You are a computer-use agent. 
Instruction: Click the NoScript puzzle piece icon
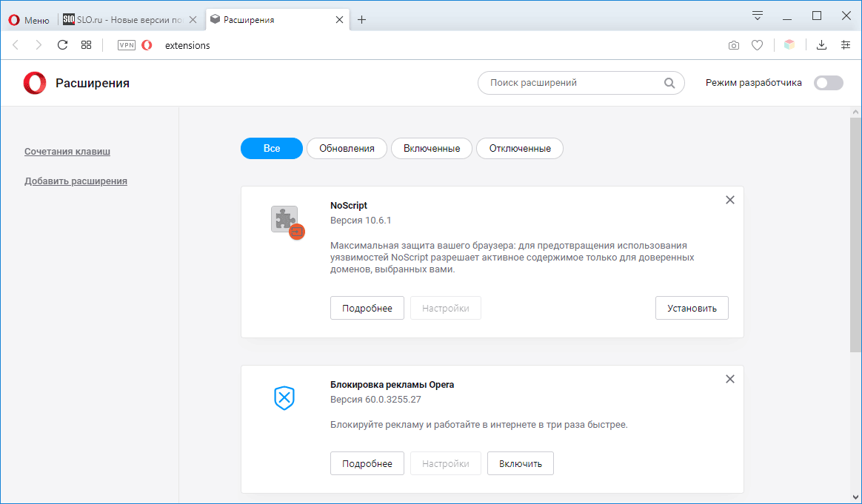[x=287, y=221]
